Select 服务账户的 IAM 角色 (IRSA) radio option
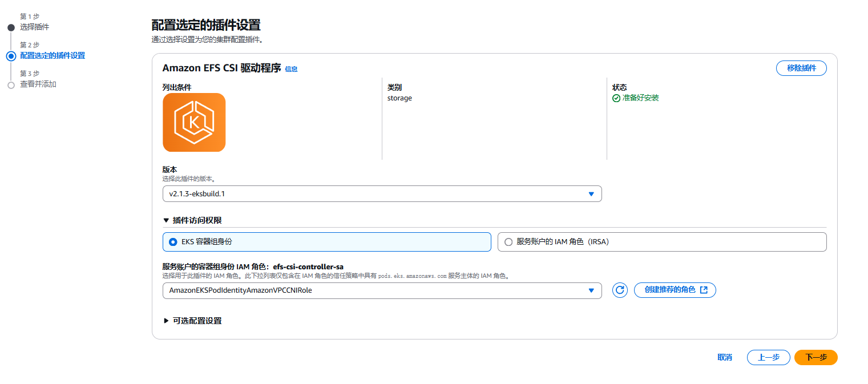 662,242
